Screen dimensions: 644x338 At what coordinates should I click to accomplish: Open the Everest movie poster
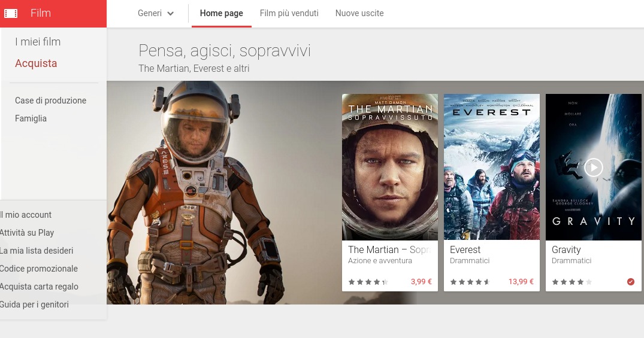coord(492,167)
